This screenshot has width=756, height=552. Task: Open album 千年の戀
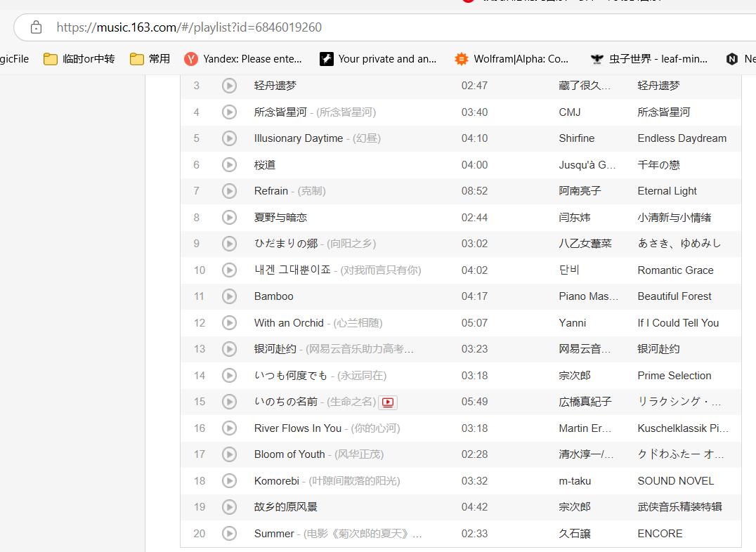(x=658, y=165)
